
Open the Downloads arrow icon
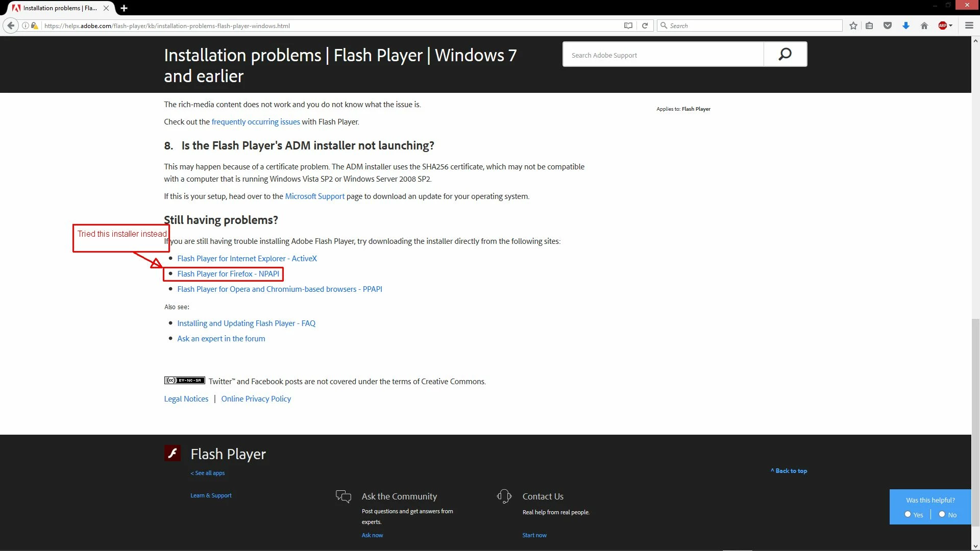coord(906,26)
